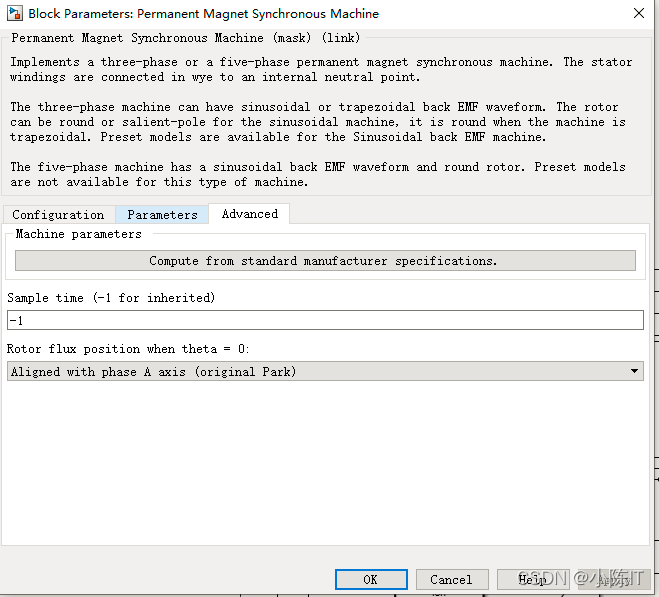Viewport: 659px width, 597px height.
Task: Switch to the Configuration tab
Action: 58,214
